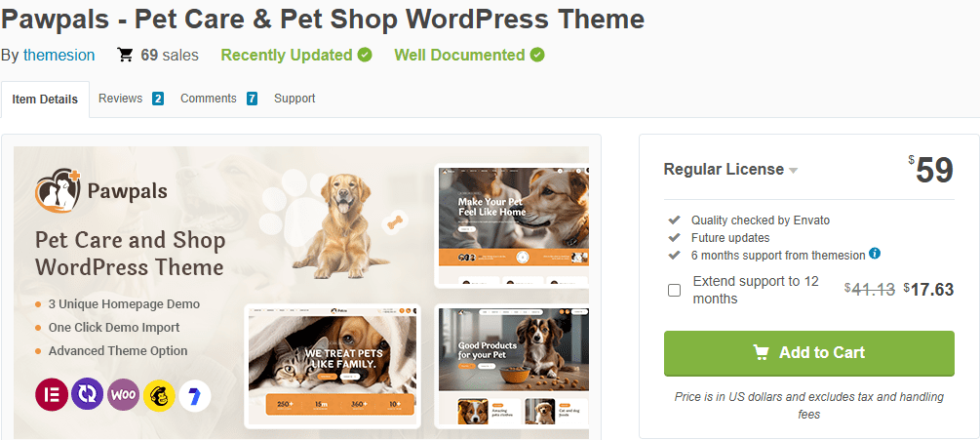Viewport: 980px width, 440px height.
Task: Click 'Future updates' list item
Action: (x=730, y=237)
